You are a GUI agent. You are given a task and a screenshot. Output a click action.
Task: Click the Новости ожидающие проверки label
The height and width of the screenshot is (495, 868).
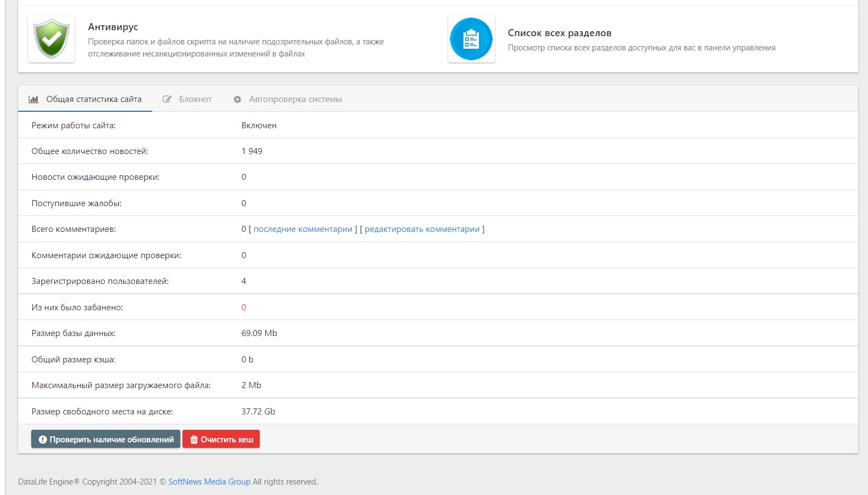point(95,177)
